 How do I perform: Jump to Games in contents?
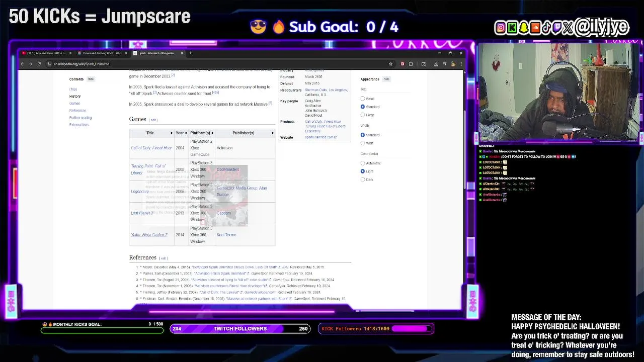(x=74, y=103)
